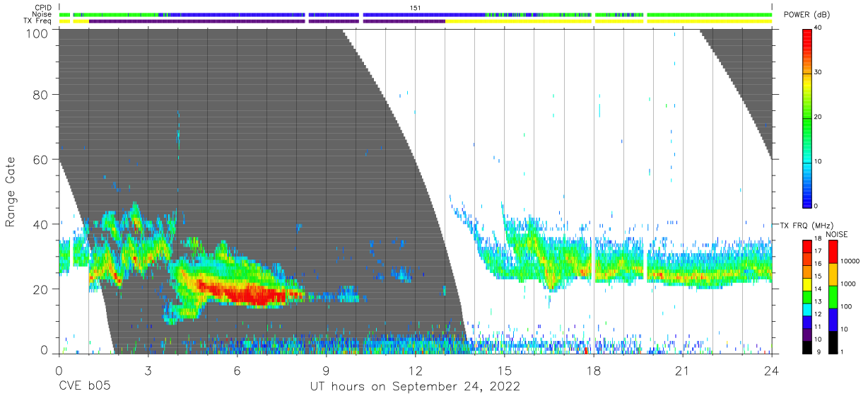868x401 pixels.
Task: Click UT hours axis tick '15'
Action: click(504, 371)
